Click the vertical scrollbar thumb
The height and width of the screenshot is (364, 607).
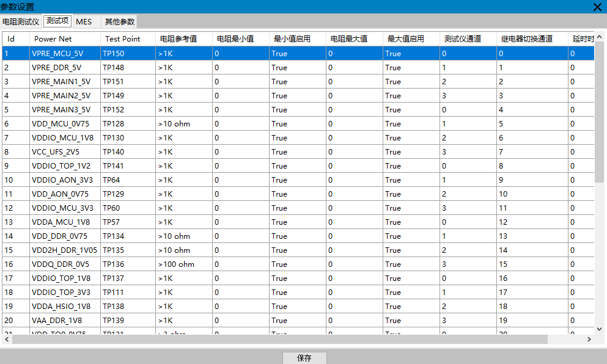(x=599, y=112)
